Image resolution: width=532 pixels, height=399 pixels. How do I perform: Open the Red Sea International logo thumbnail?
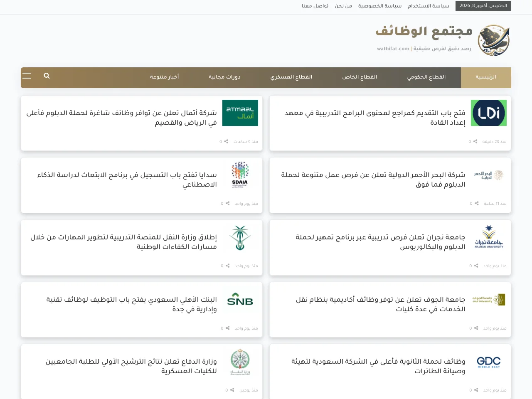pyautogui.click(x=489, y=175)
